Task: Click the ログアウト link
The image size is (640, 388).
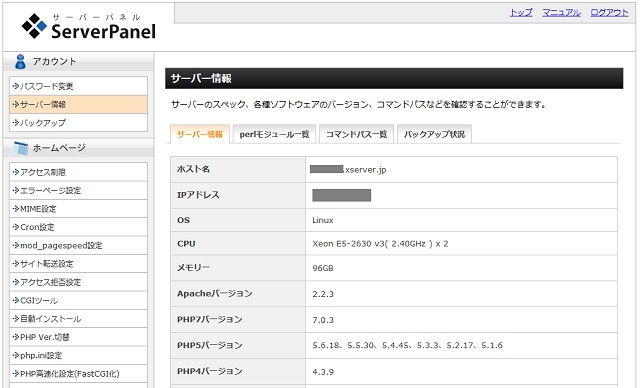Action: pyautogui.click(x=609, y=13)
